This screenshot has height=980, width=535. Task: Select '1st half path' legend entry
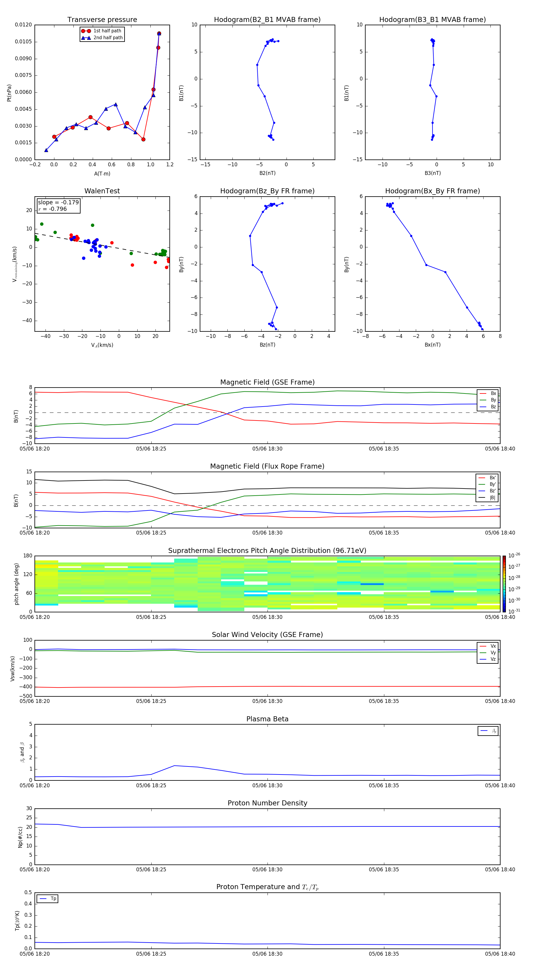click(x=102, y=31)
